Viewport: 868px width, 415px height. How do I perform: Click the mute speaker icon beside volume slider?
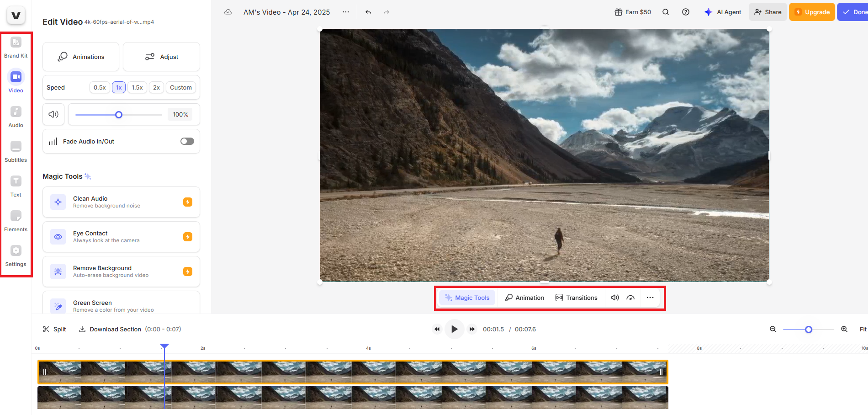click(x=53, y=114)
